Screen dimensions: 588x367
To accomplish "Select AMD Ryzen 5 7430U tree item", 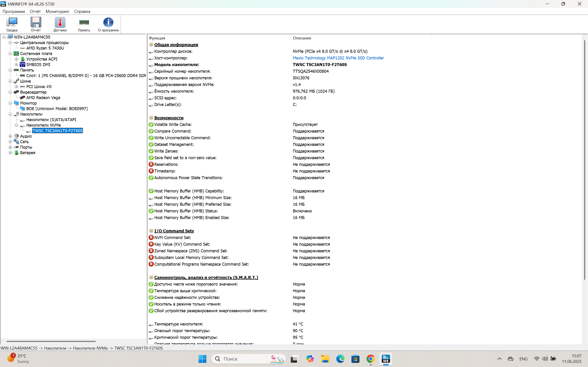I will (45, 48).
